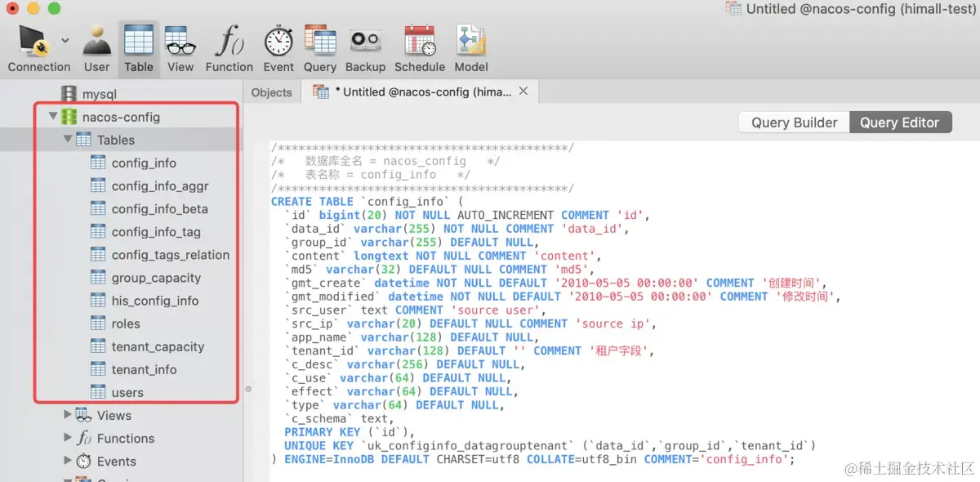The image size is (980, 482).
Task: Select the nacos-config database icon
Action: 69,117
